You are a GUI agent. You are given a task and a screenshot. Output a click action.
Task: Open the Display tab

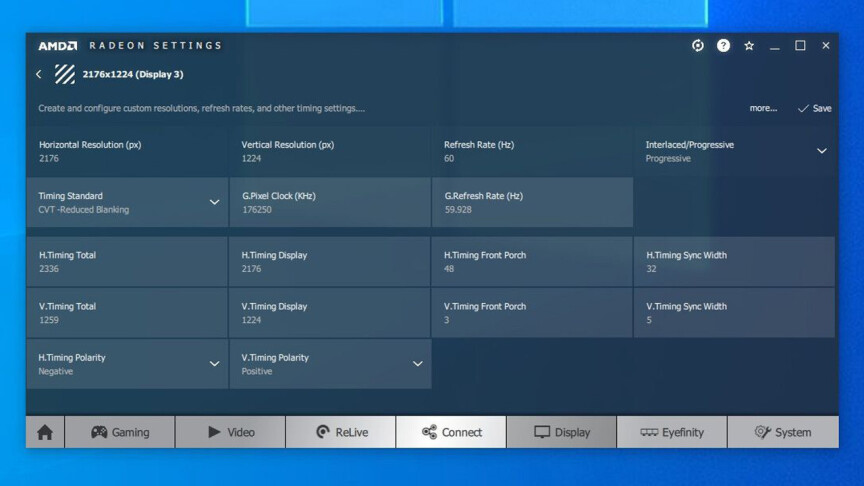pos(561,432)
